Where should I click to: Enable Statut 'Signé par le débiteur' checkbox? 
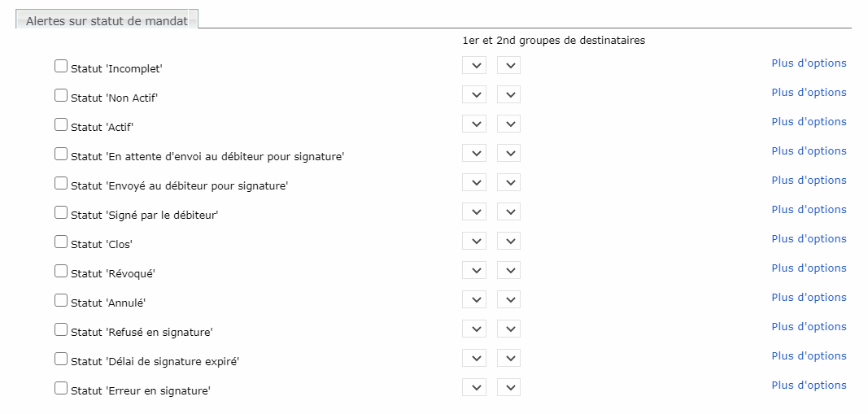point(61,212)
